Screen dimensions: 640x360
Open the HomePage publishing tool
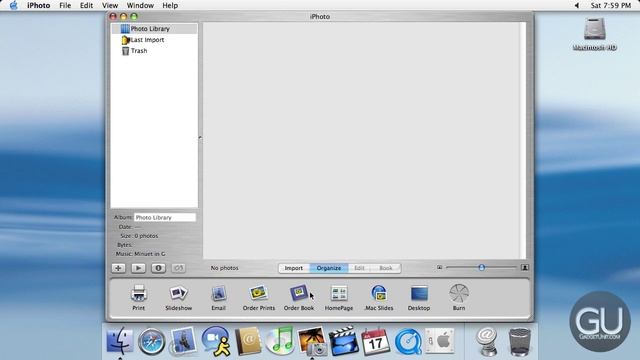tap(339, 298)
